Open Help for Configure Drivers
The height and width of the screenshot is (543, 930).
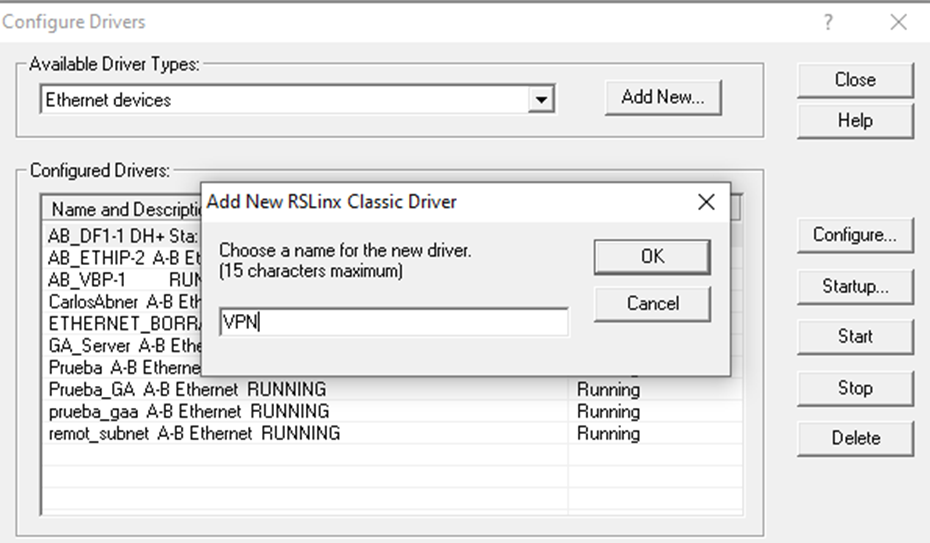[854, 121]
